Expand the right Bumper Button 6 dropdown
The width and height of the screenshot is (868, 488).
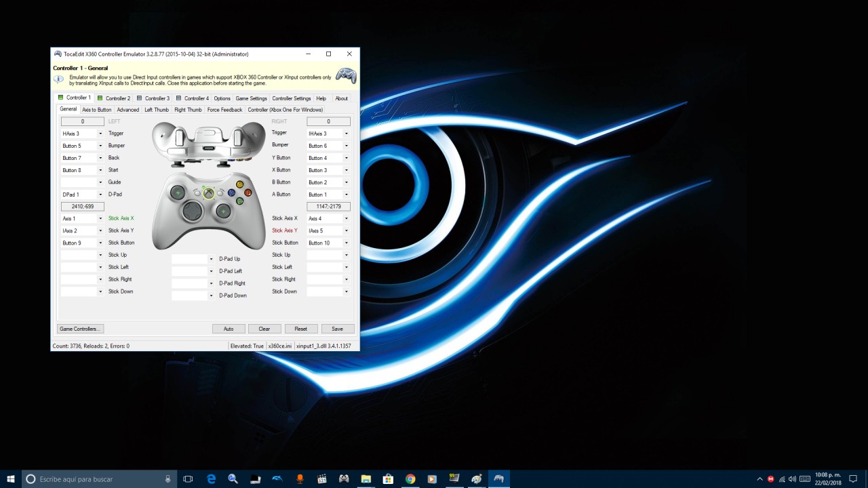click(x=328, y=146)
